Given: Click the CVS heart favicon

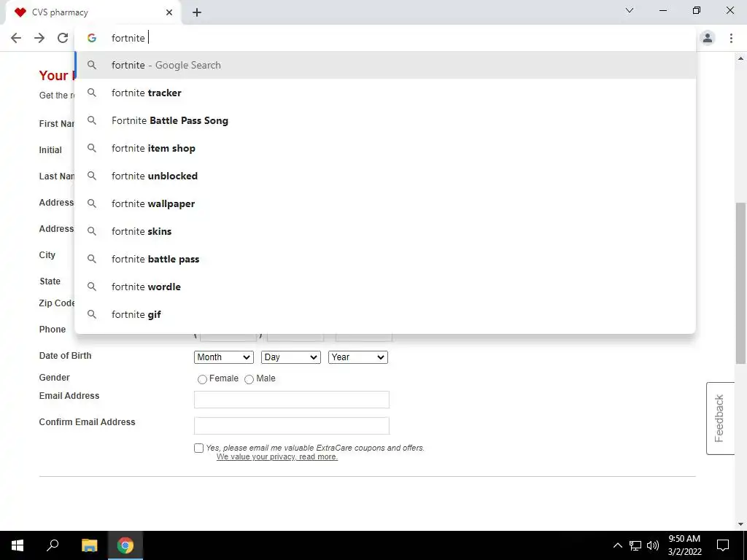Looking at the screenshot, I should pyautogui.click(x=20, y=12).
